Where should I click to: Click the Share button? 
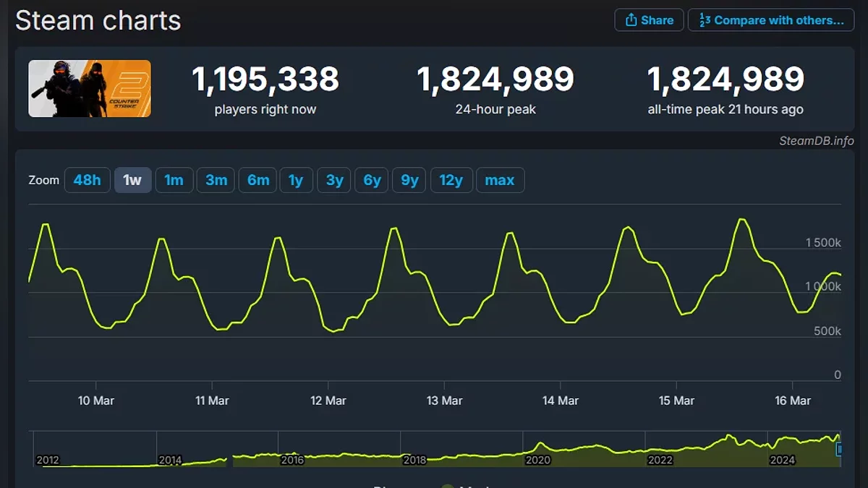(x=648, y=20)
